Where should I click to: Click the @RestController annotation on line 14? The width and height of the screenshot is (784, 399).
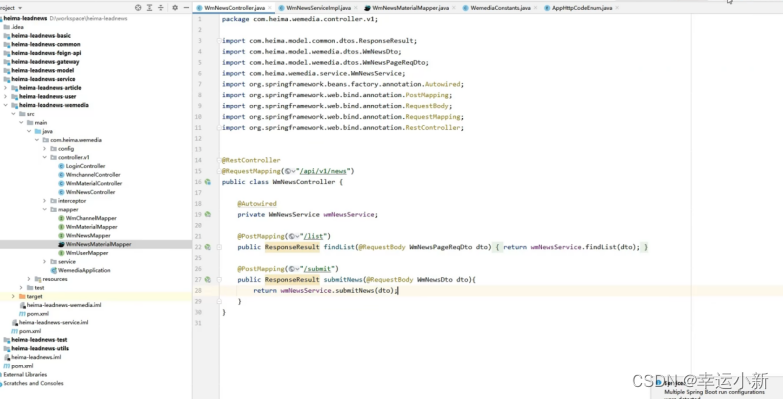click(251, 160)
